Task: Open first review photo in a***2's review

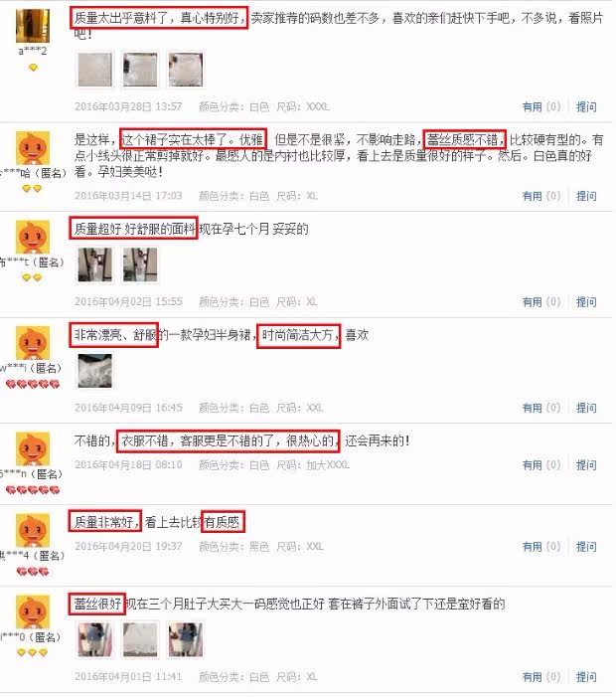Action: (95, 70)
